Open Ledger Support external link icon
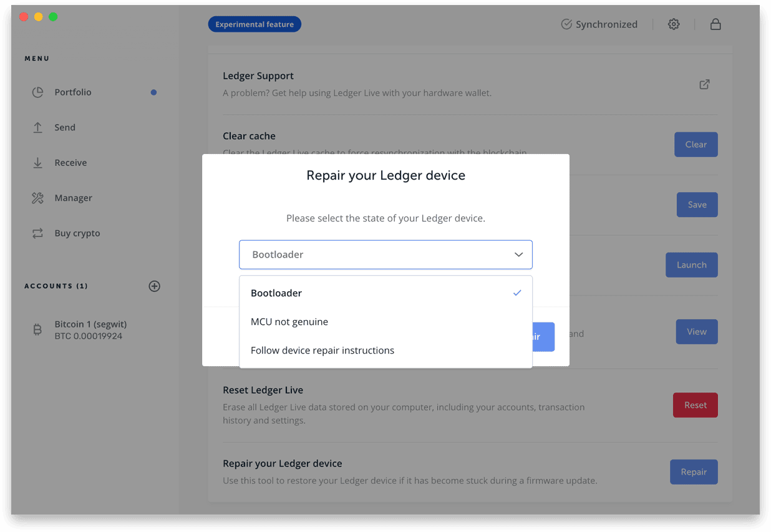This screenshot has width=771, height=532. [x=704, y=84]
